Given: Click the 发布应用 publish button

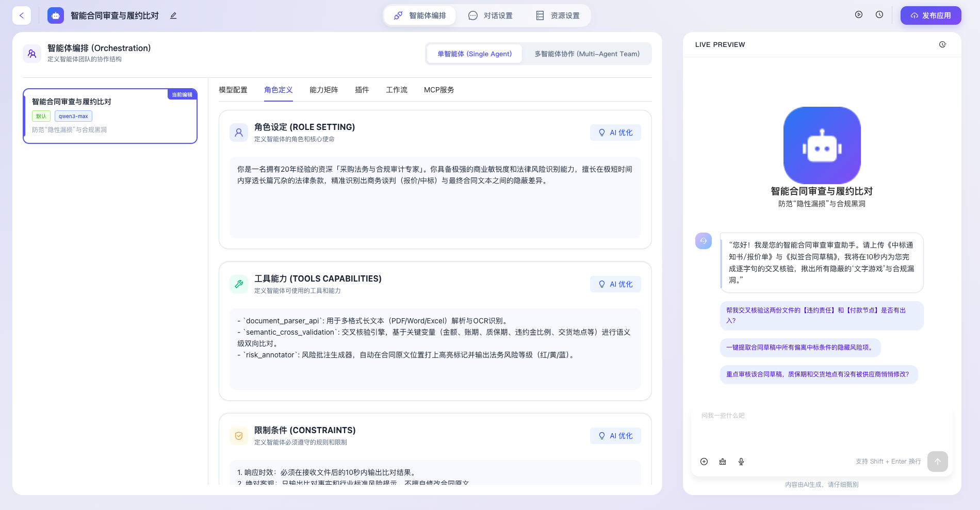Looking at the screenshot, I should coord(930,15).
